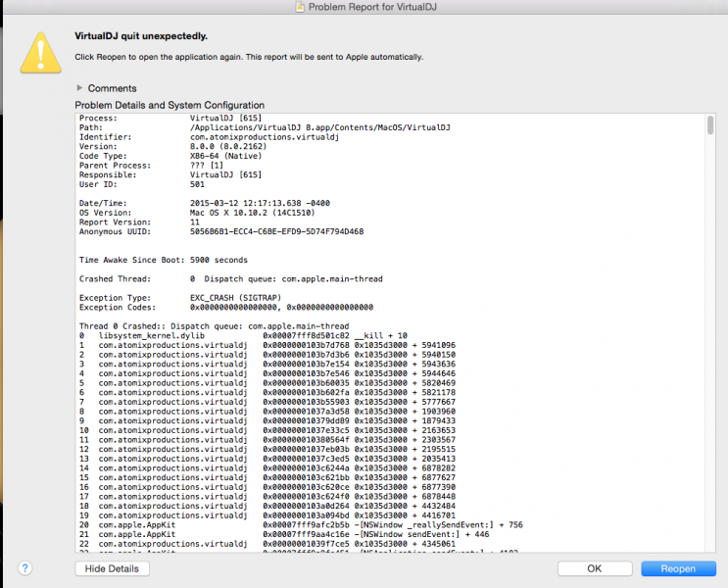
Task: Select the application Path line
Action: [265, 127]
